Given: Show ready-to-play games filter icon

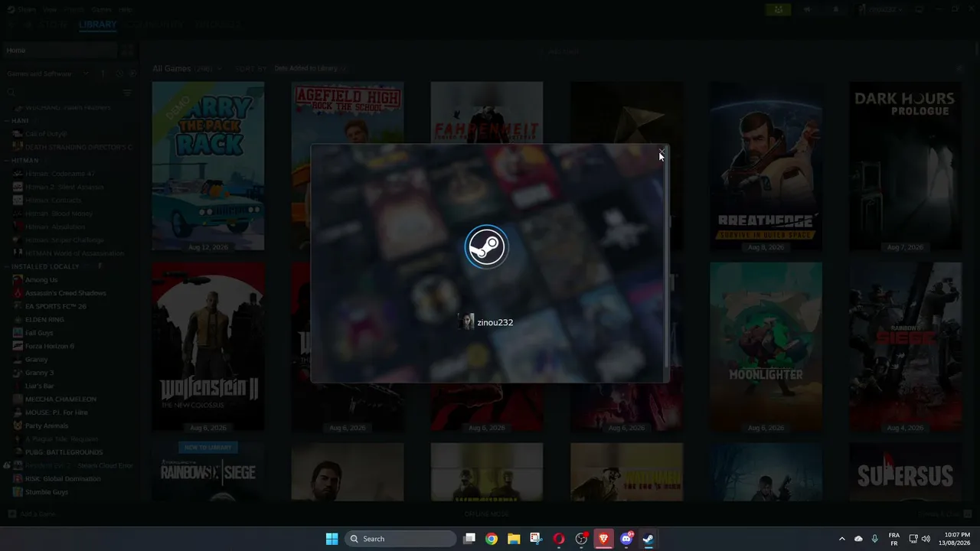Looking at the screenshot, I should click(132, 73).
